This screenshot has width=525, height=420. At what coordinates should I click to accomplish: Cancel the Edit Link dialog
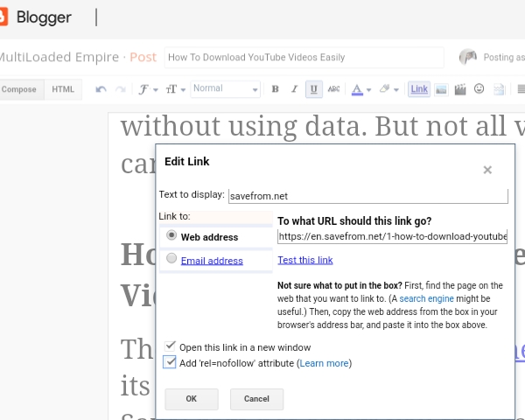[256, 399]
